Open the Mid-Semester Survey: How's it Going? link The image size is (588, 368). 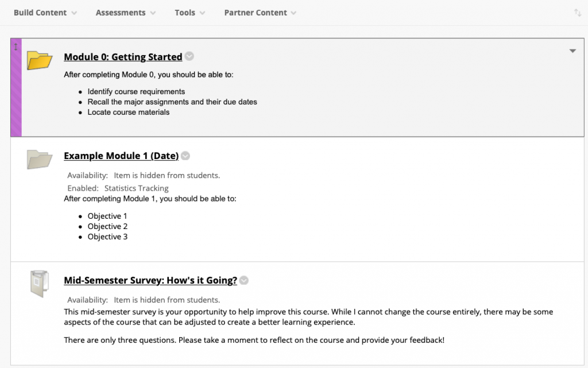click(150, 280)
